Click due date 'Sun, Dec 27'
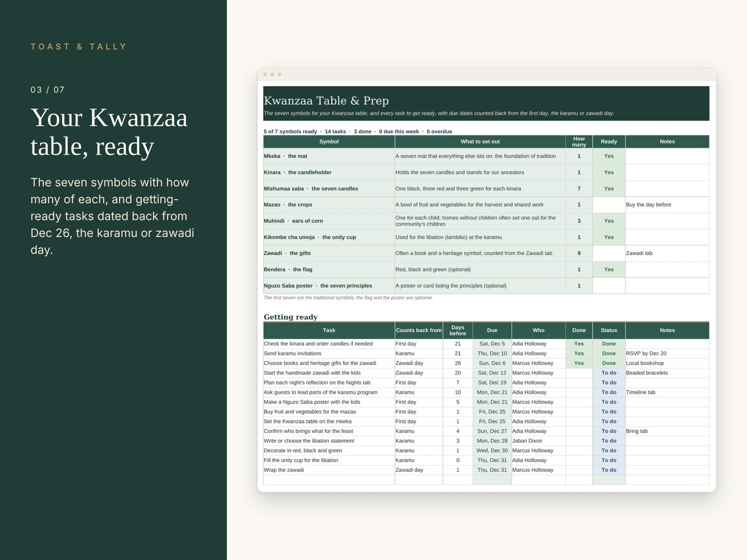Image resolution: width=747 pixels, height=560 pixels. point(492,431)
